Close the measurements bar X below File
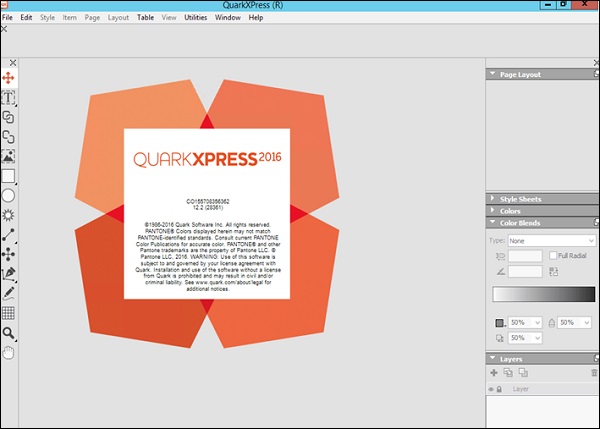 (4, 29)
